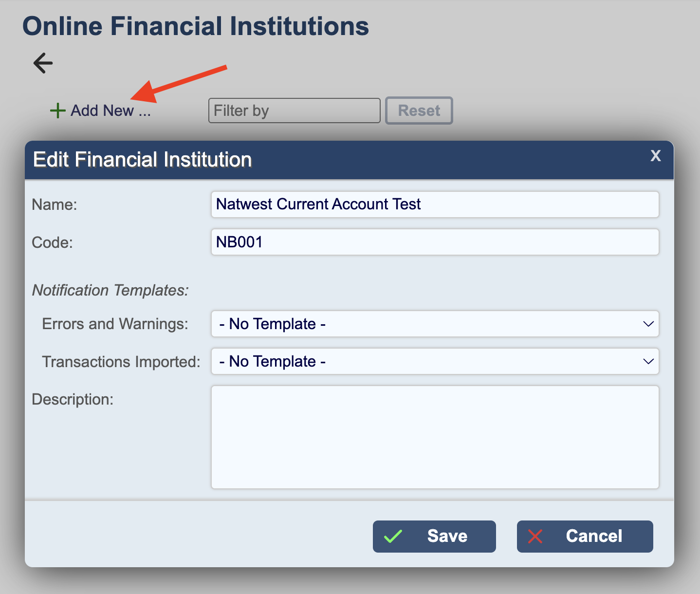This screenshot has height=594, width=700.
Task: Click the Name field containing Natwest Current Account Test
Action: click(x=435, y=204)
